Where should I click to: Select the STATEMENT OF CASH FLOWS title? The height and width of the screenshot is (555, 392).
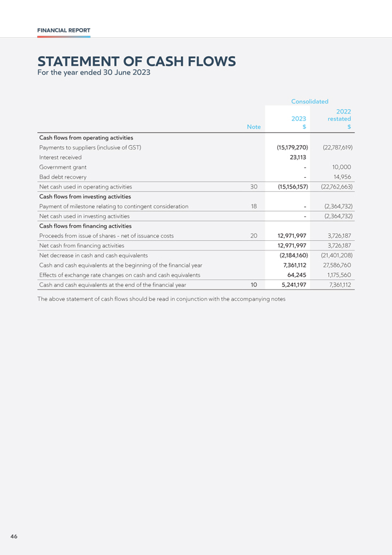pyautogui.click(x=137, y=61)
